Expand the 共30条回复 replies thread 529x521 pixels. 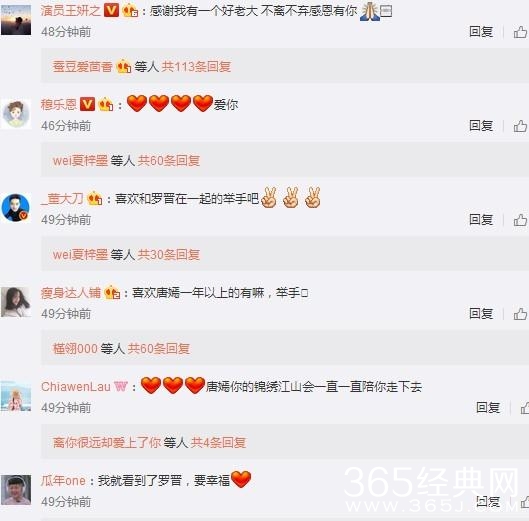169,254
